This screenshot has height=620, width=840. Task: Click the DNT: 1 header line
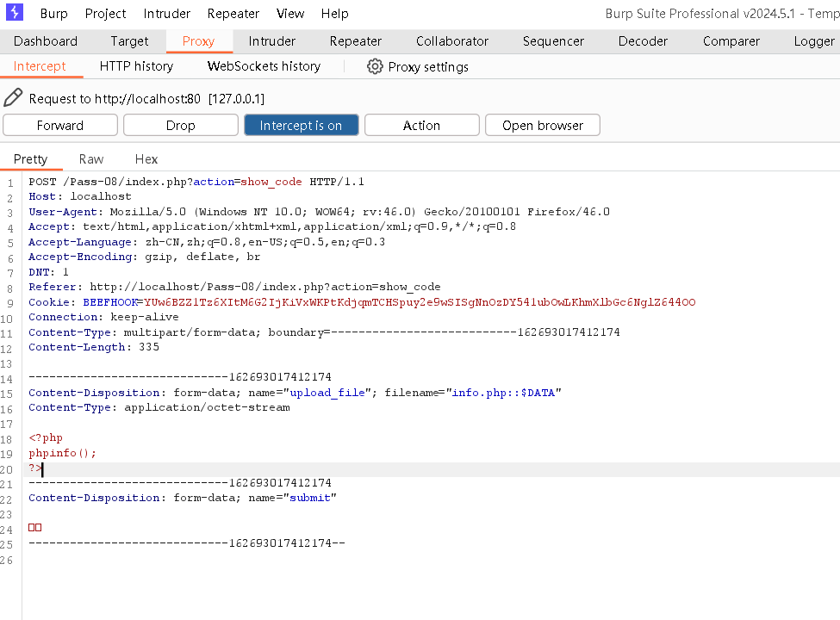click(x=48, y=272)
